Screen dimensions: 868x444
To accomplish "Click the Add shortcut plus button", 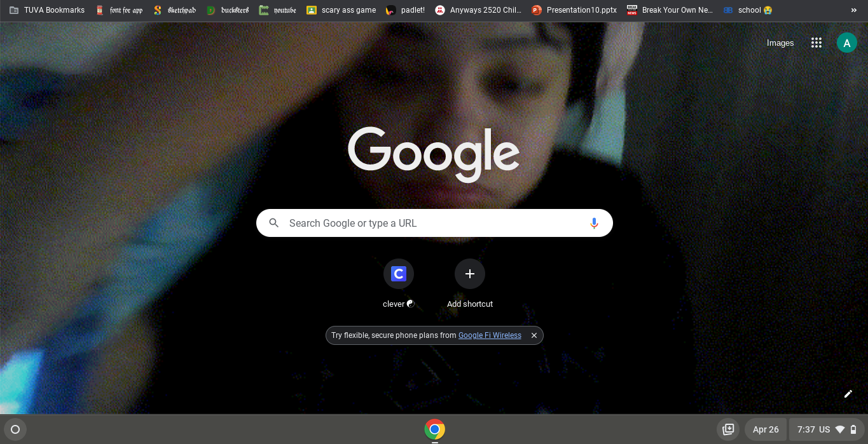I will coord(470,274).
